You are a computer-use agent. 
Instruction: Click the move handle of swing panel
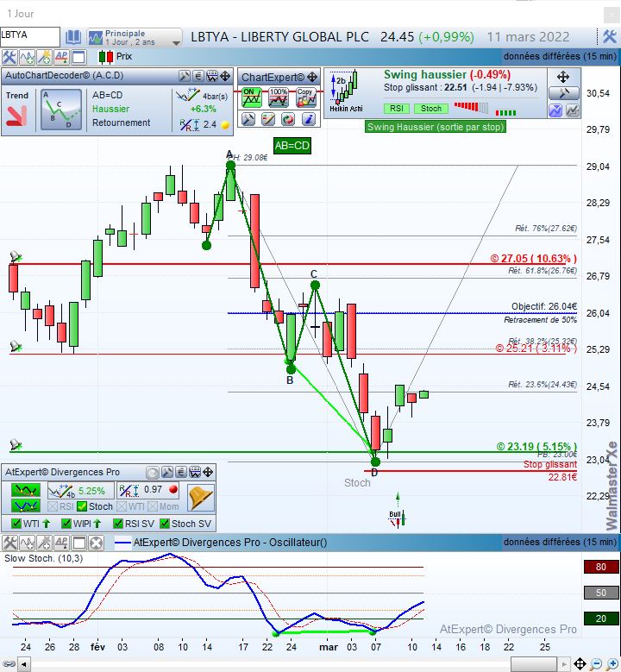563,77
